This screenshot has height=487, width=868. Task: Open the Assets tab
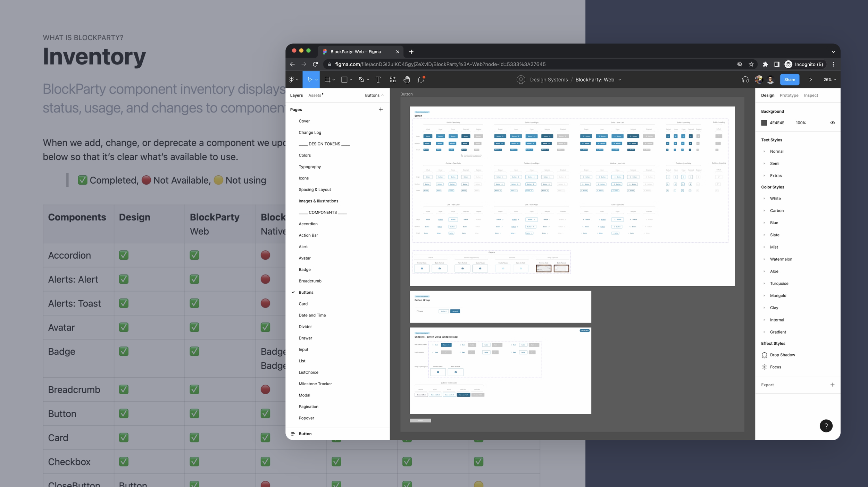(315, 95)
